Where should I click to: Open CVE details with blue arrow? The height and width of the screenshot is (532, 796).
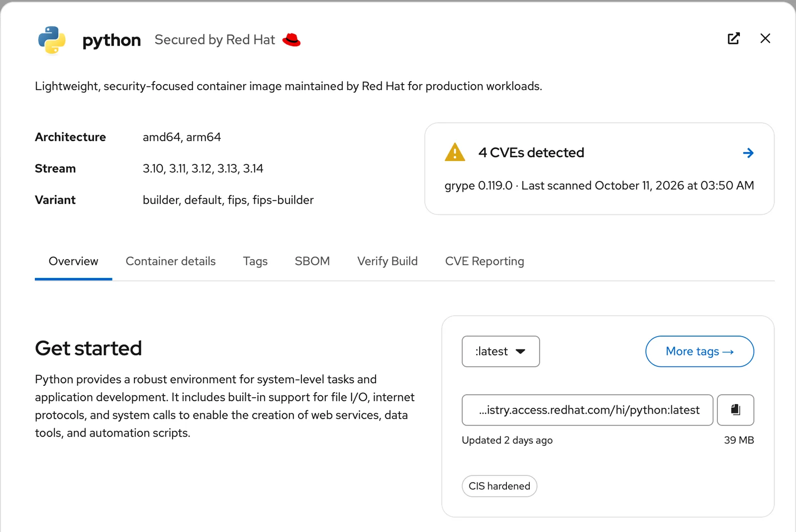748,153
